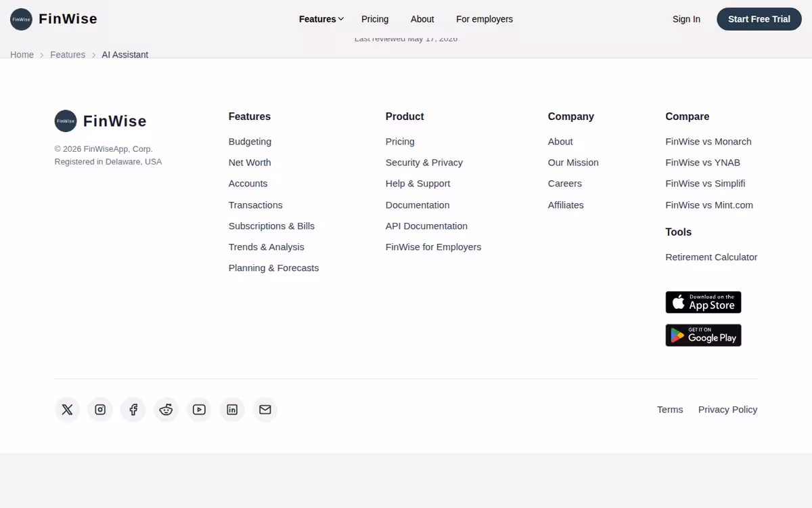Open the LinkedIn social link
Screen dimensions: 812x508
click(x=232, y=410)
